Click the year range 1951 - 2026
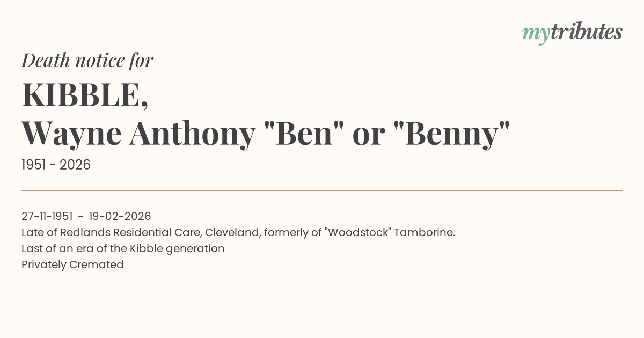The height and width of the screenshot is (338, 644). point(56,165)
